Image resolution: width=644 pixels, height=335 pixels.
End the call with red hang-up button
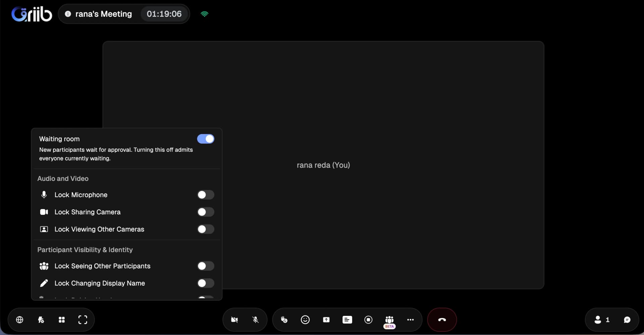pyautogui.click(x=442, y=320)
